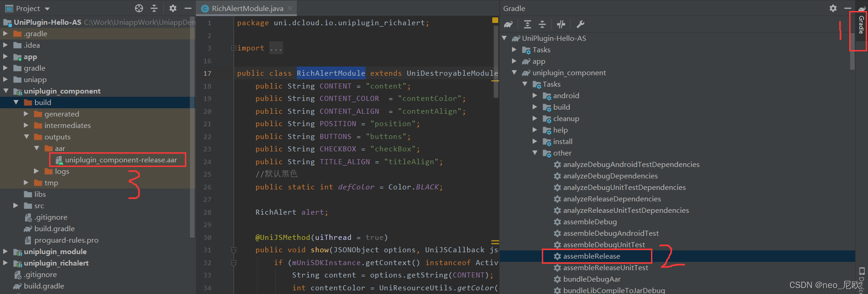The width and height of the screenshot is (868, 294).
Task: Switch to the RichAlertModule.java tab
Action: [247, 8]
